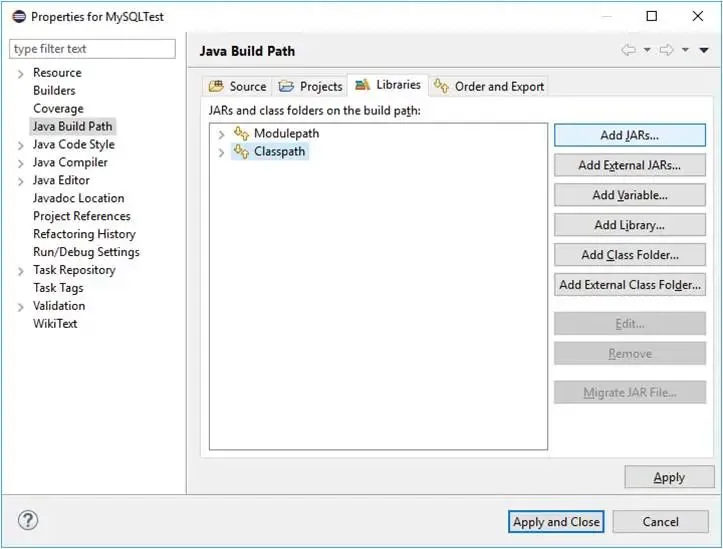Select Coverage in the left tree
723x549 pixels.
coord(58,108)
